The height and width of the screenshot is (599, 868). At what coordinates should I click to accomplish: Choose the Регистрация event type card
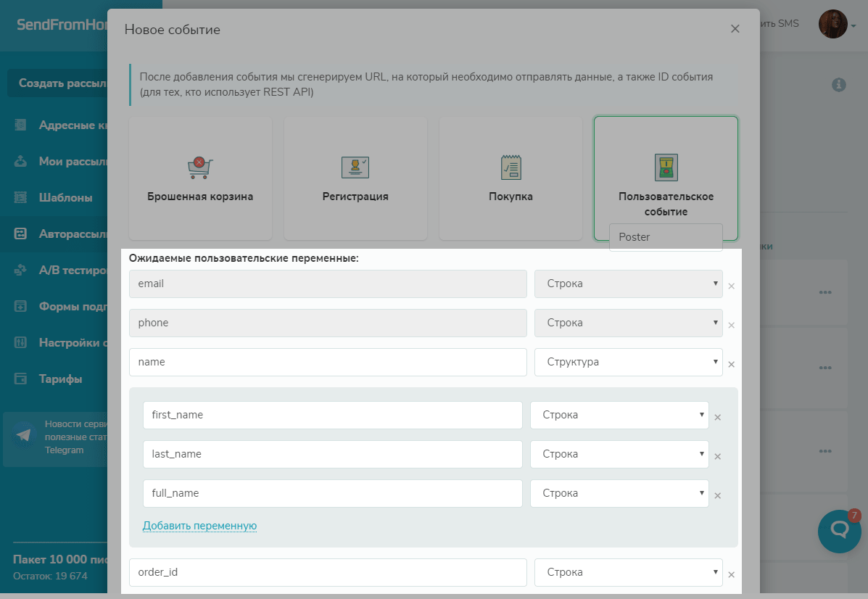click(355, 178)
